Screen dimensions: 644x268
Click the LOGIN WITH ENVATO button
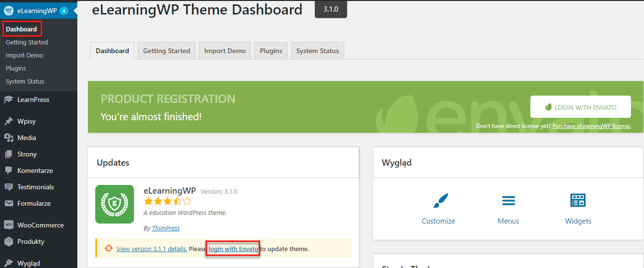(x=581, y=107)
